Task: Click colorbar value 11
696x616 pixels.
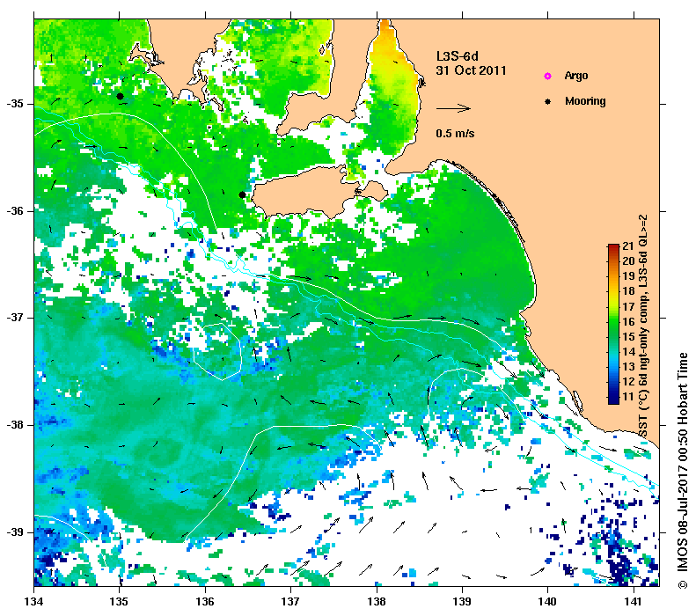Action: (628, 396)
